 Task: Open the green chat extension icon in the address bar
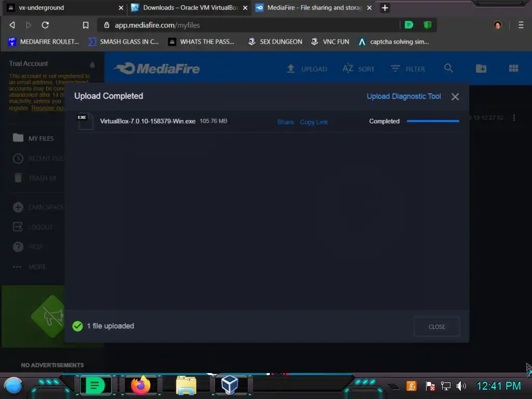click(x=409, y=25)
